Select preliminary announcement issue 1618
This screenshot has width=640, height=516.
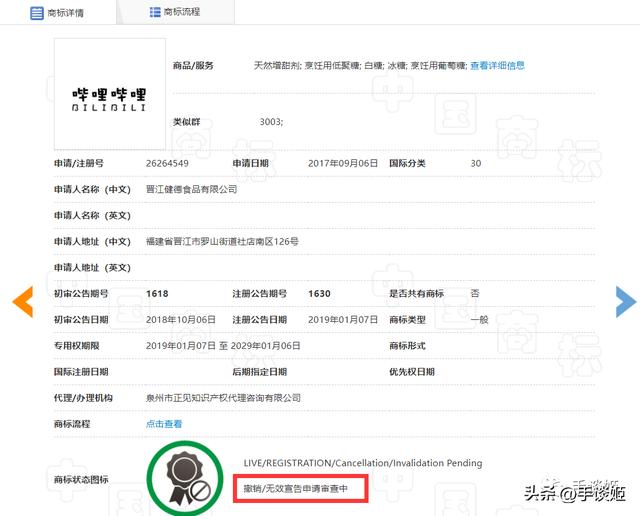[x=157, y=294]
